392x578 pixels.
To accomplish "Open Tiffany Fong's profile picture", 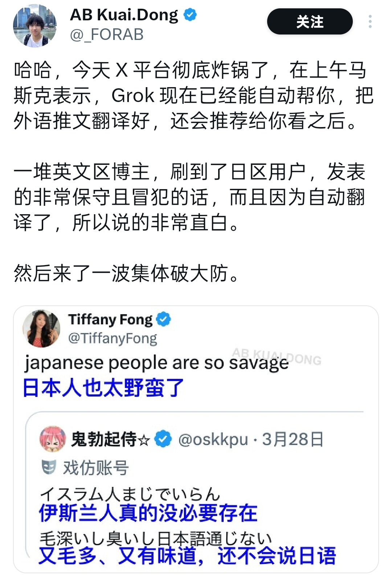I will click(x=41, y=329).
